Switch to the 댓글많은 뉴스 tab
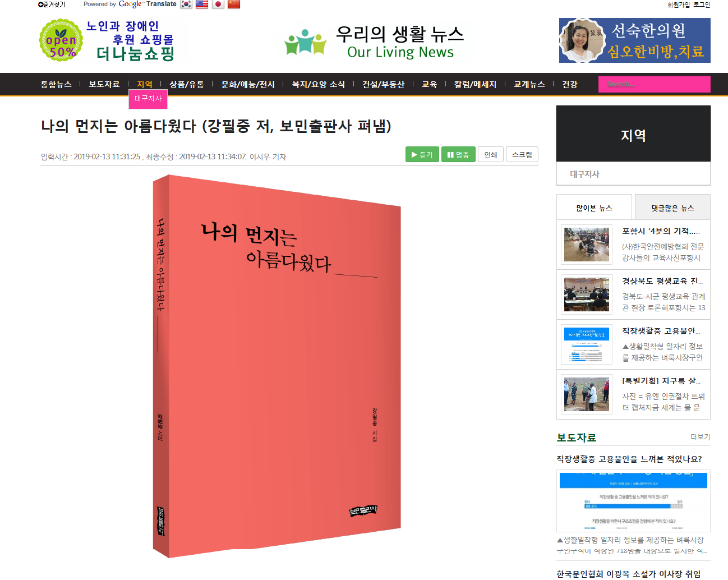Image resolution: width=728 pixels, height=580 pixels. [x=672, y=208]
